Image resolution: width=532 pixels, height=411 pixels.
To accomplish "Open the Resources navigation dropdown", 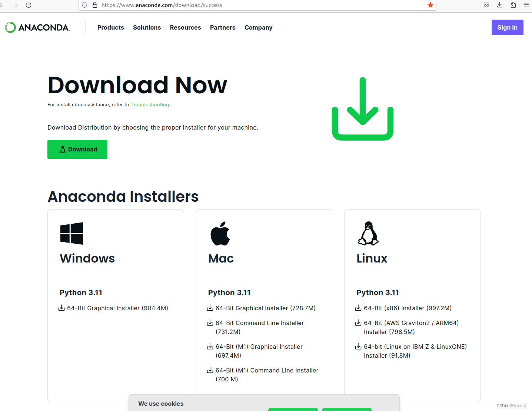I will coord(185,27).
